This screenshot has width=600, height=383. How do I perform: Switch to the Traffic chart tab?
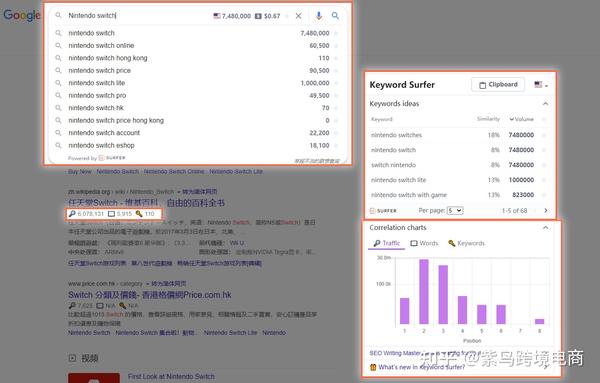pos(386,243)
